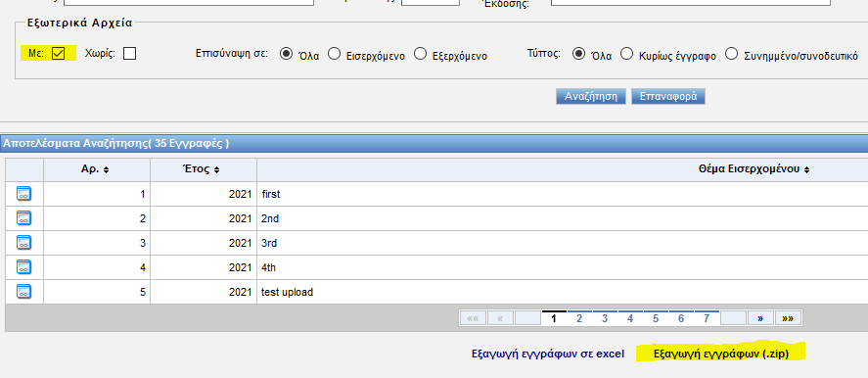Choose the 'Συνημμένο/συνοδευτικό' radio option

coord(731,54)
